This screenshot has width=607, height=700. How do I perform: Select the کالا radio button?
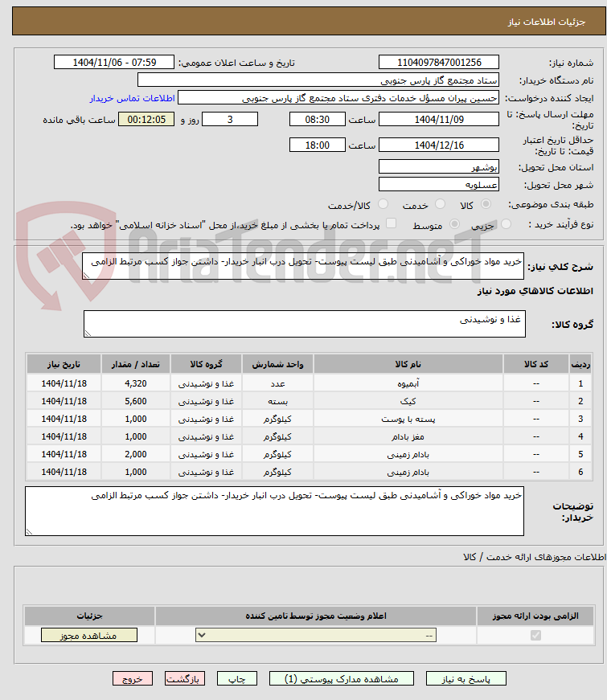point(486,204)
